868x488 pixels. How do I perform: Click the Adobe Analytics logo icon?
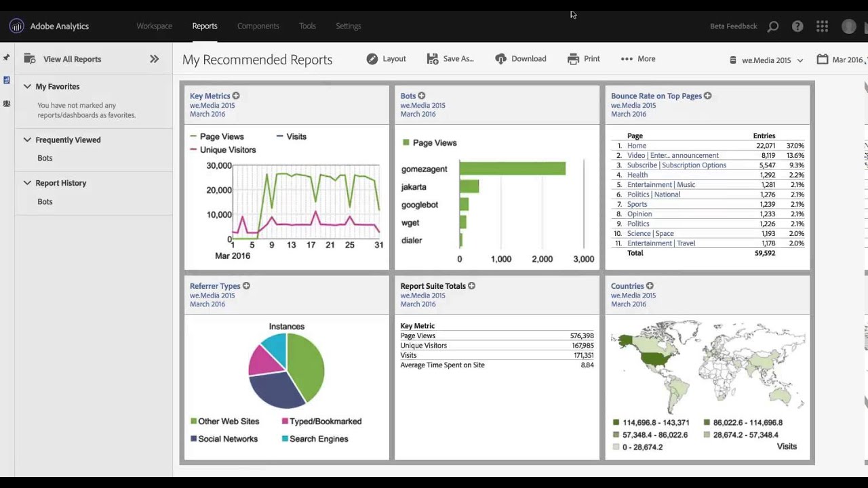point(16,26)
